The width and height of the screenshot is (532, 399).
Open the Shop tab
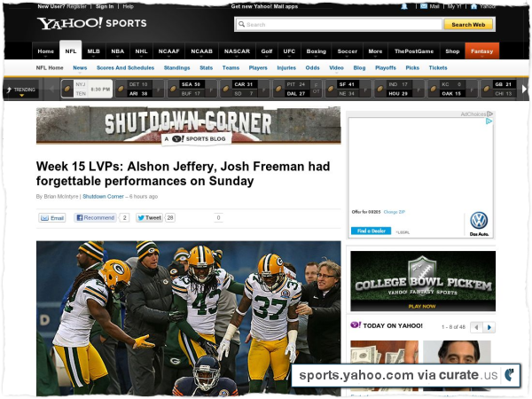tap(452, 51)
